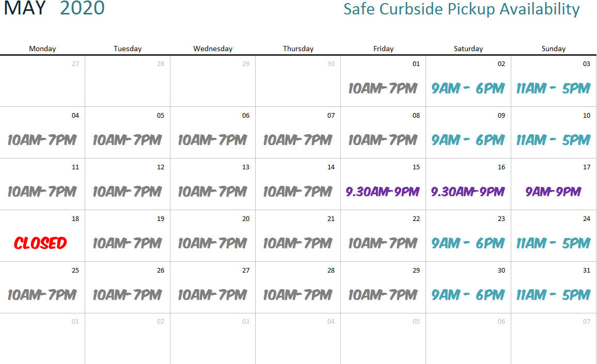The image size is (597, 364).
Task: Click the Saturday column header
Action: [468, 49]
